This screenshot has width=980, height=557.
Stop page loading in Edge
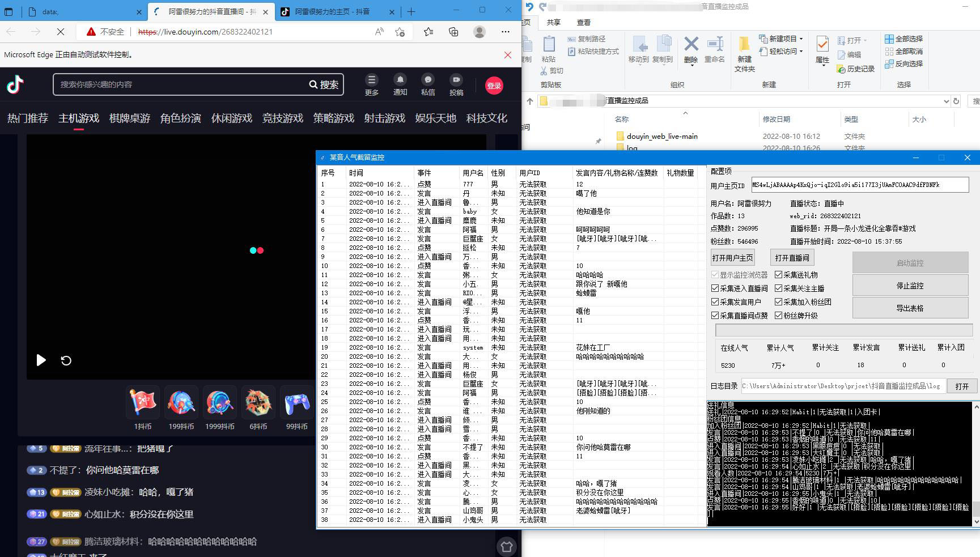(x=61, y=32)
